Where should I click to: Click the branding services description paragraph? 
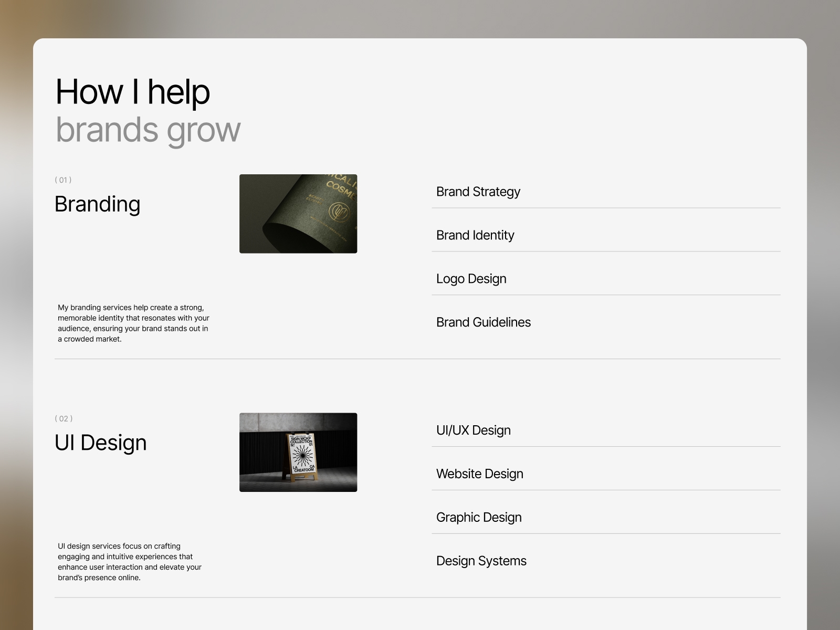tap(133, 323)
